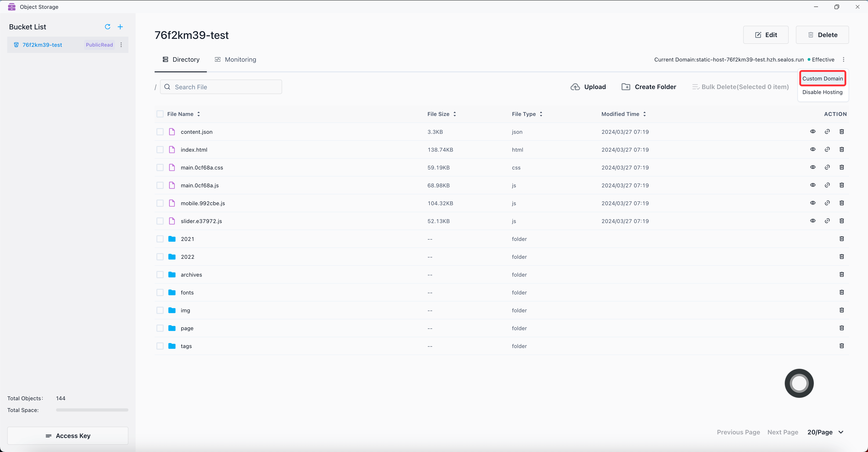Check the box next to index.html
The width and height of the screenshot is (868, 452).
pos(160,150)
